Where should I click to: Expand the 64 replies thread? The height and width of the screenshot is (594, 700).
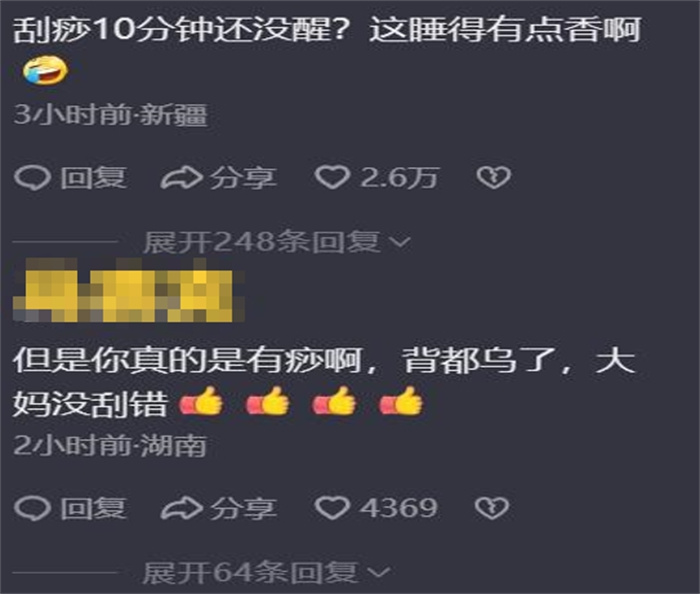[267, 572]
